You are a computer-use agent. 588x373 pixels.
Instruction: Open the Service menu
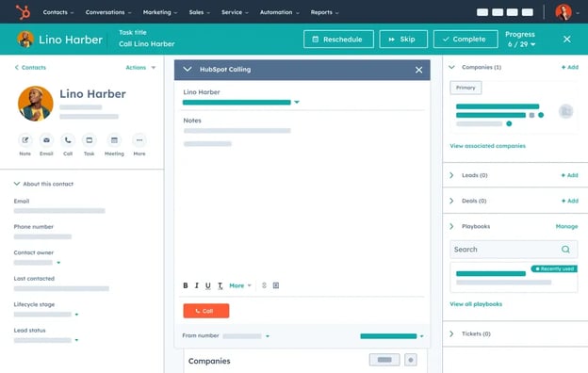click(235, 12)
